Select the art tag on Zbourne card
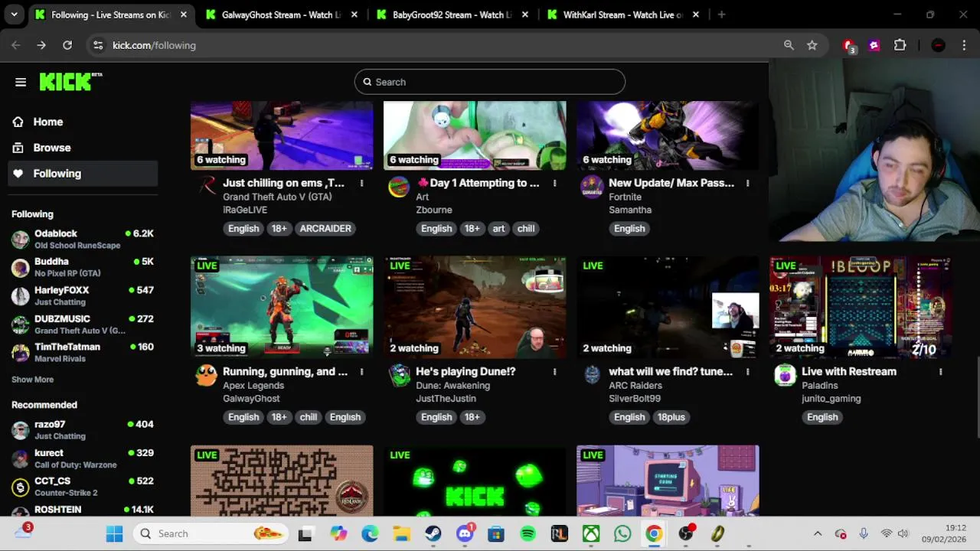980x551 pixels. 498,228
